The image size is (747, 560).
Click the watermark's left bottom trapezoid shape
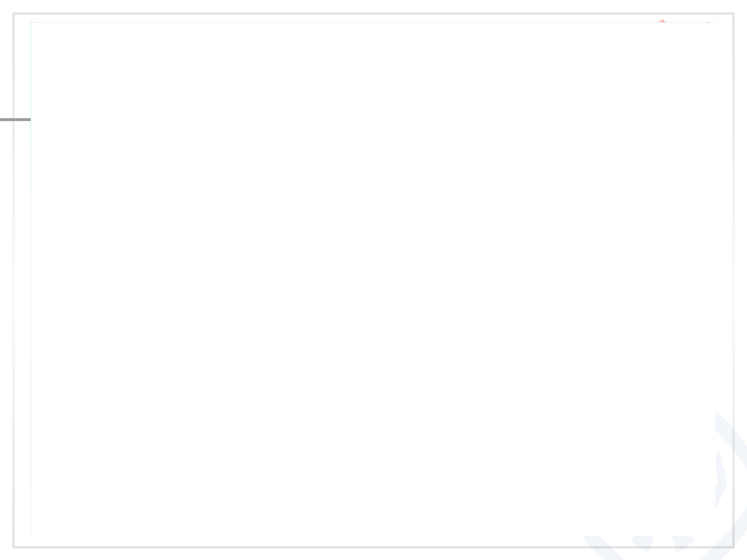[x=643, y=543]
